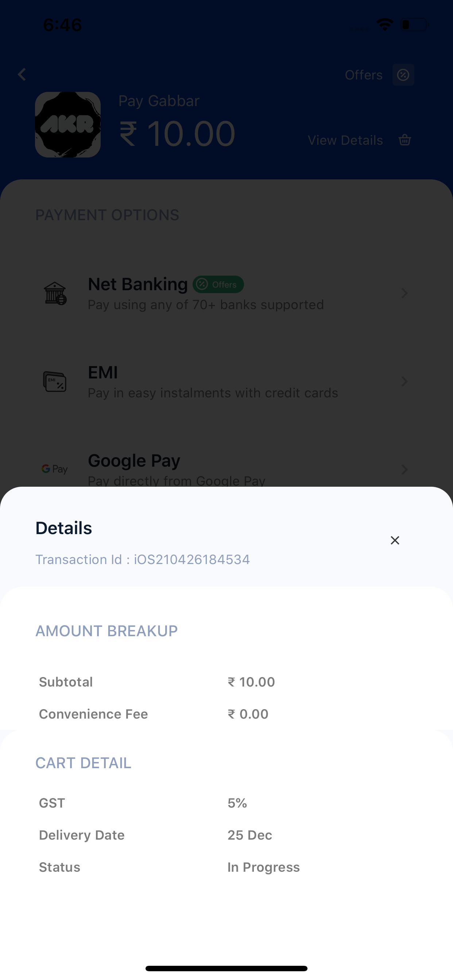The height and width of the screenshot is (980, 453).
Task: Expand Google Pay chevron arrow
Action: 404,470
